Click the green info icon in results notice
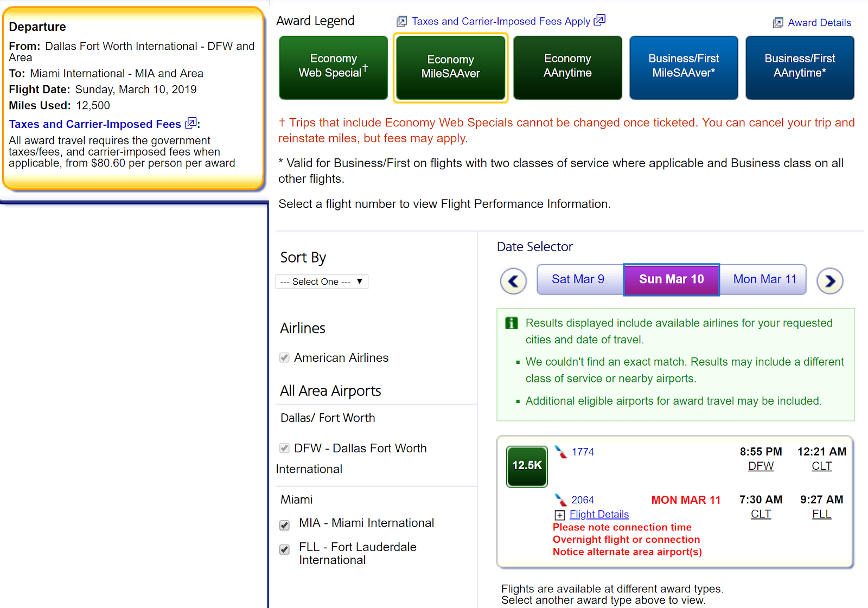This screenshot has width=868, height=608. coord(512,323)
